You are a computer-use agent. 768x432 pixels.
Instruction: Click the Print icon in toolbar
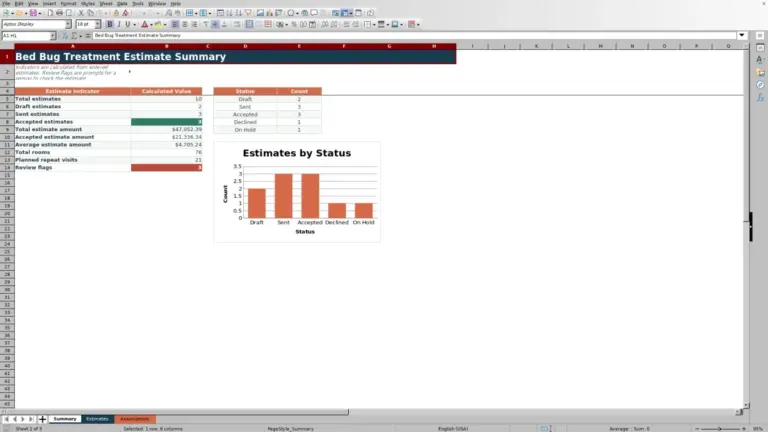59,13
